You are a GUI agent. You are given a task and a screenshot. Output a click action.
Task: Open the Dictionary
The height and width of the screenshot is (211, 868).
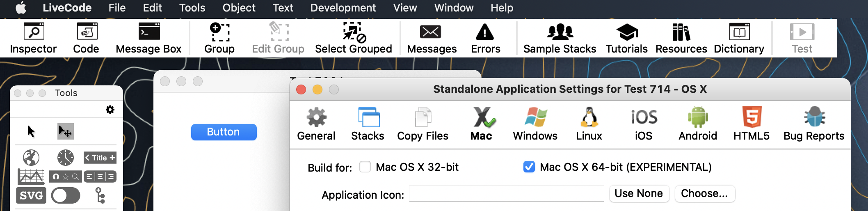click(739, 38)
